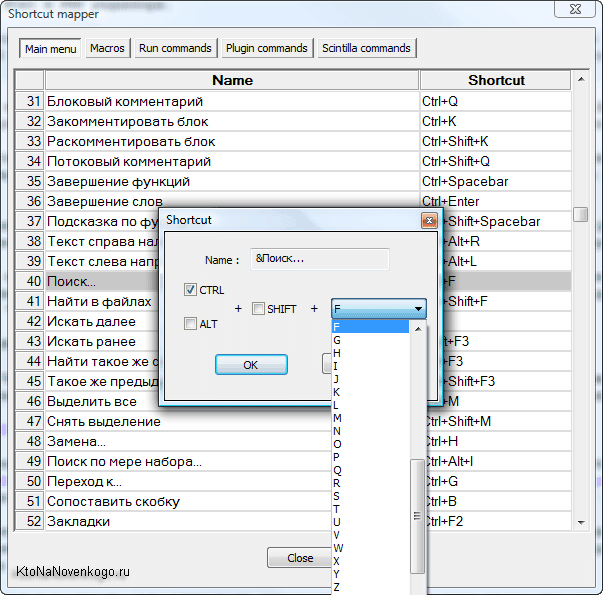
Task: Pick key S from the key list
Action: [370, 496]
